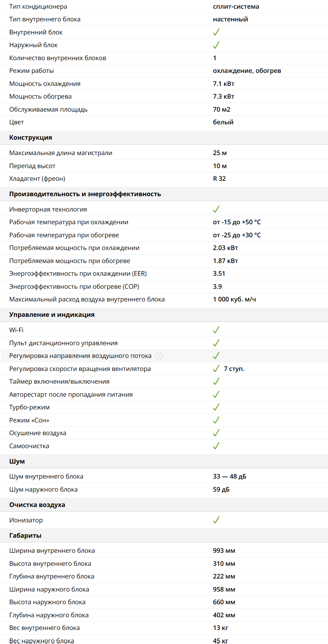Click the Ионизатор checkmark icon
Image resolution: width=328 pixels, height=644 pixels.
click(216, 520)
